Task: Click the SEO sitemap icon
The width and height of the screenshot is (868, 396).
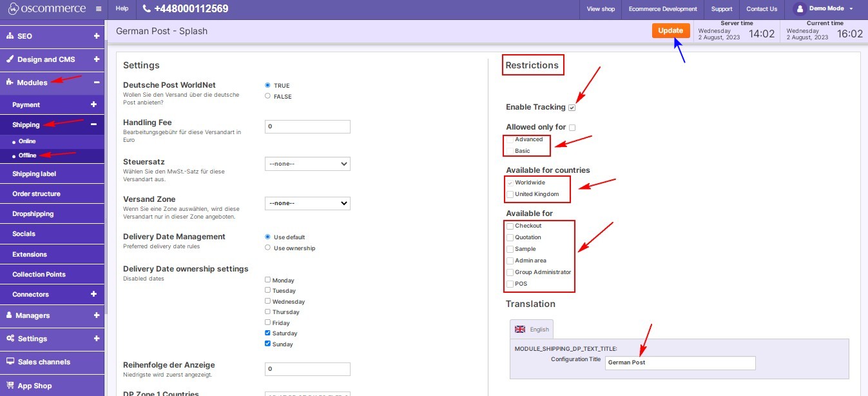Action: (10, 36)
